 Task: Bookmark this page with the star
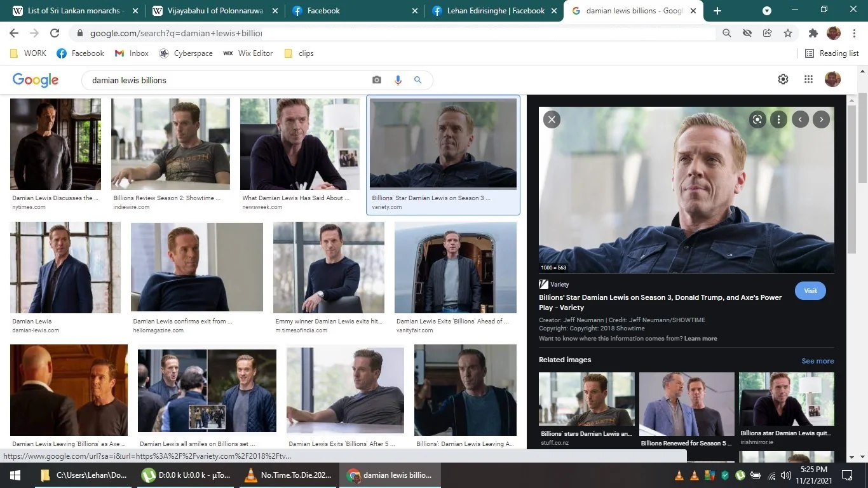[x=788, y=33]
